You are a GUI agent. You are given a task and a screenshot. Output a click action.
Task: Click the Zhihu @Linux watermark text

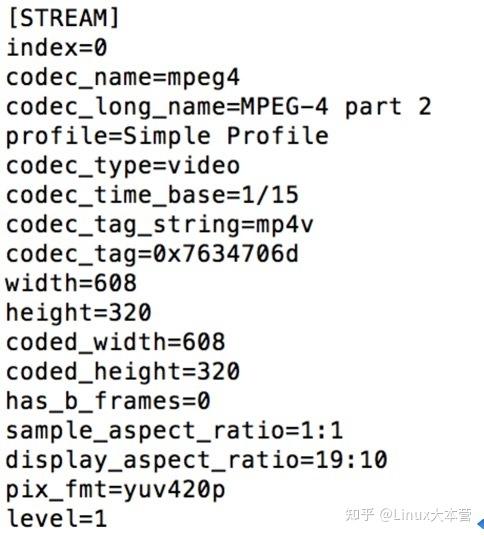coord(408,515)
